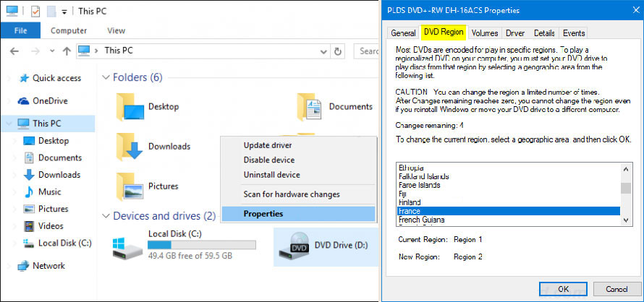Open the File ribbon tab
The image size is (644, 302).
[20, 30]
